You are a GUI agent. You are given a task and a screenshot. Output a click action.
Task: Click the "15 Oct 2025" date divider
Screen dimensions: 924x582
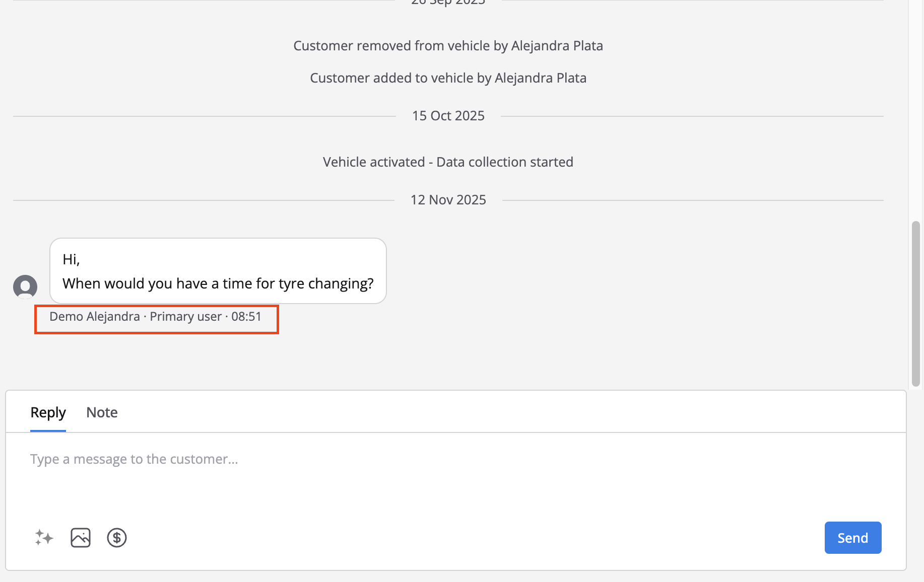(x=448, y=116)
